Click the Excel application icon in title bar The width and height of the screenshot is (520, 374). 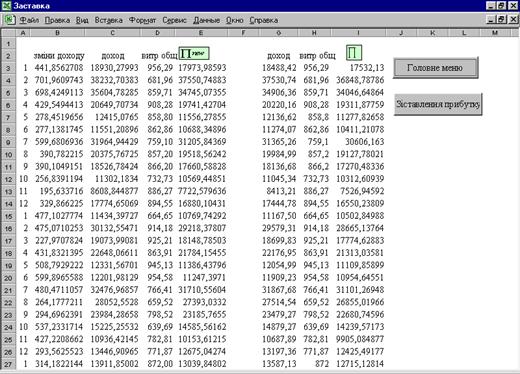pyautogui.click(x=6, y=5)
